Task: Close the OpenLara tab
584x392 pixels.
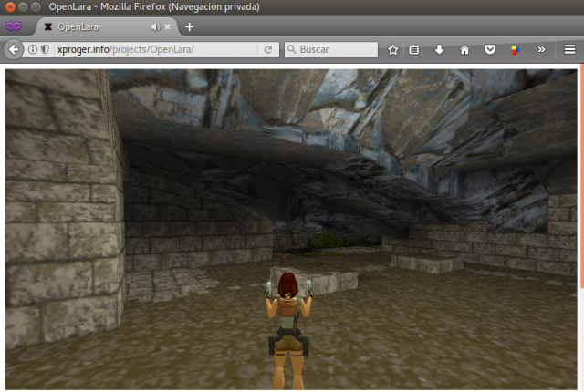Action: tap(168, 26)
